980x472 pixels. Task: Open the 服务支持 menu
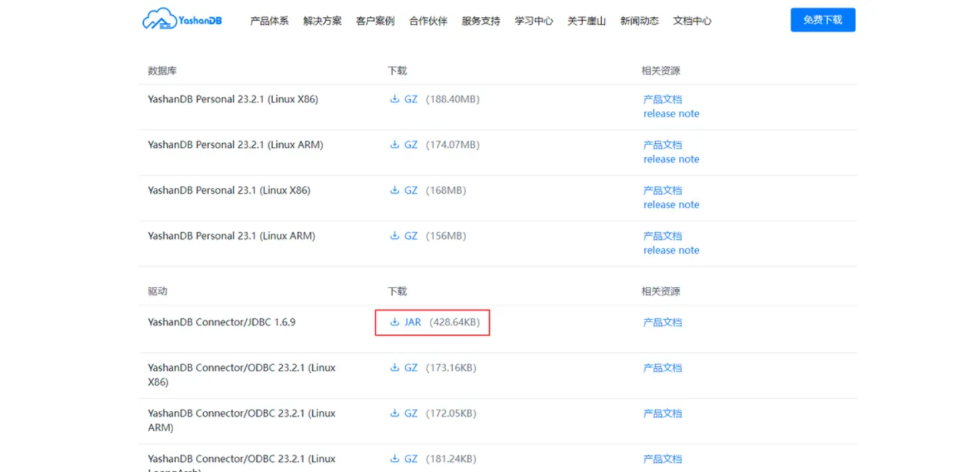pos(481,21)
